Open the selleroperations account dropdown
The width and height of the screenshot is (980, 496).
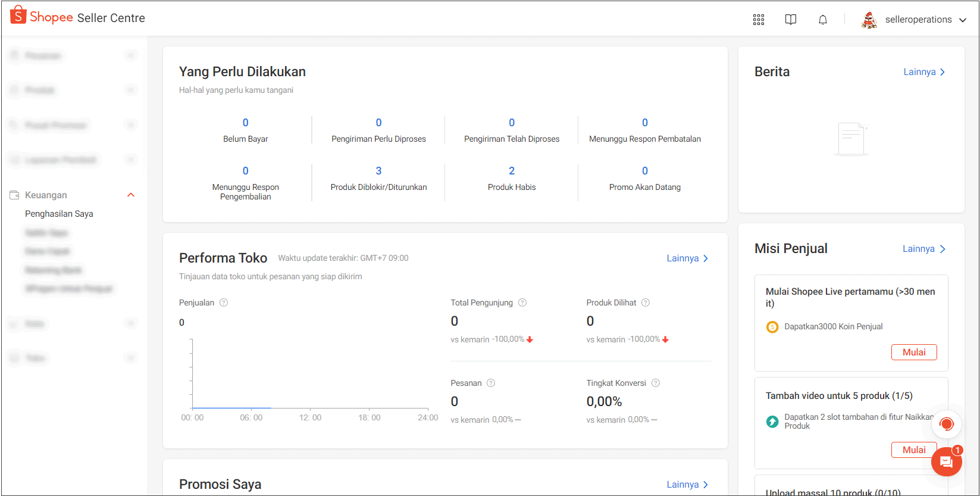pyautogui.click(x=914, y=20)
